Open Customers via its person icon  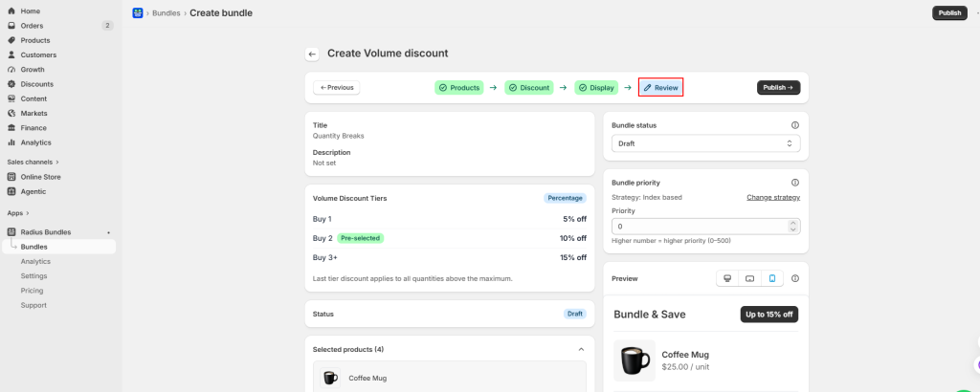tap(11, 54)
